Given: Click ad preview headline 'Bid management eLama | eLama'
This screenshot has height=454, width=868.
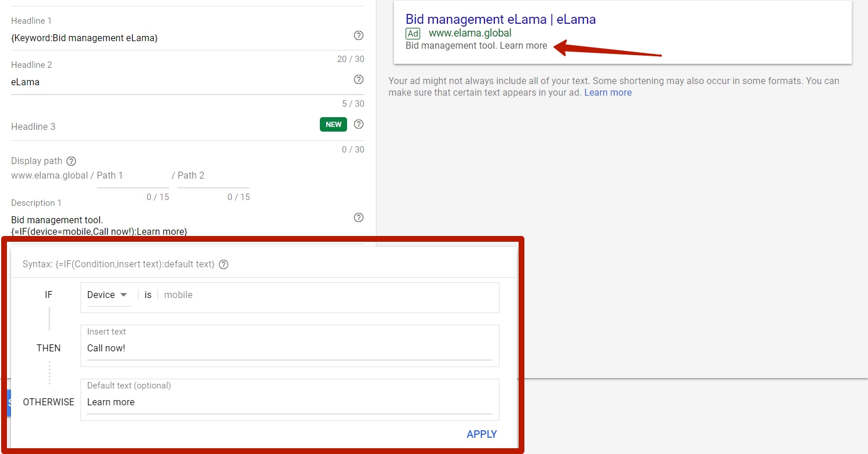Looking at the screenshot, I should tap(501, 19).
